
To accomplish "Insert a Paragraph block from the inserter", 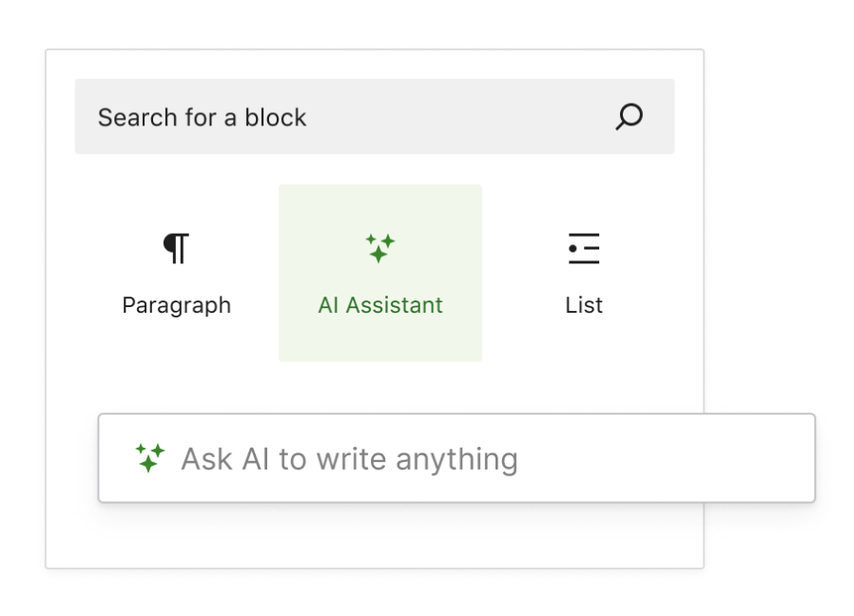I will [177, 273].
